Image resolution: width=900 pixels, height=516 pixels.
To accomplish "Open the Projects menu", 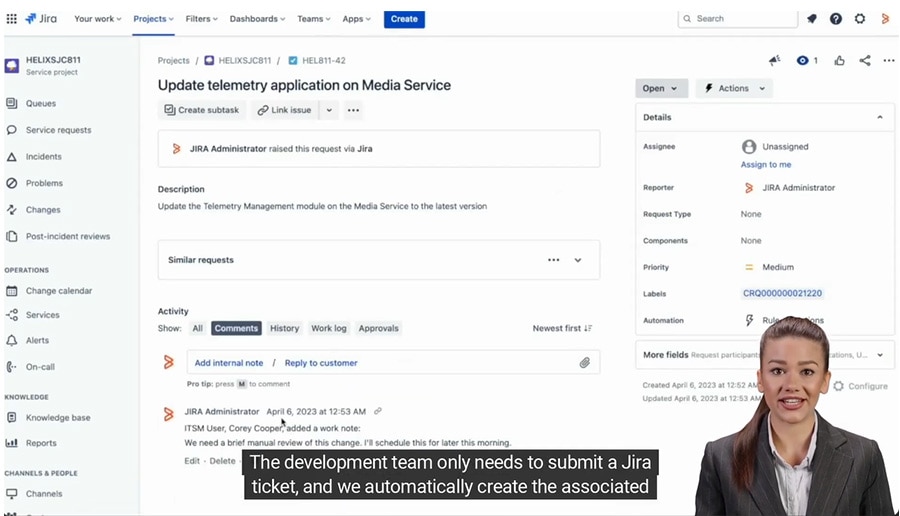I will [153, 19].
